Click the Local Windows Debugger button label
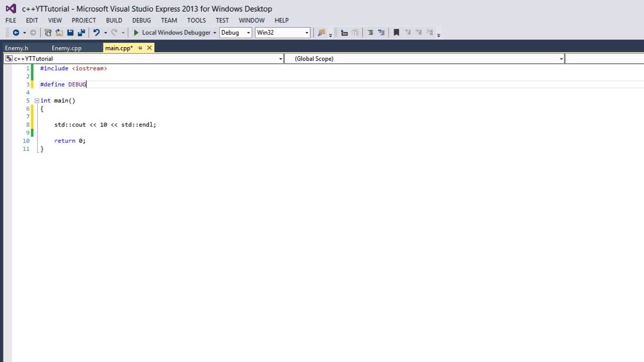 click(176, 33)
